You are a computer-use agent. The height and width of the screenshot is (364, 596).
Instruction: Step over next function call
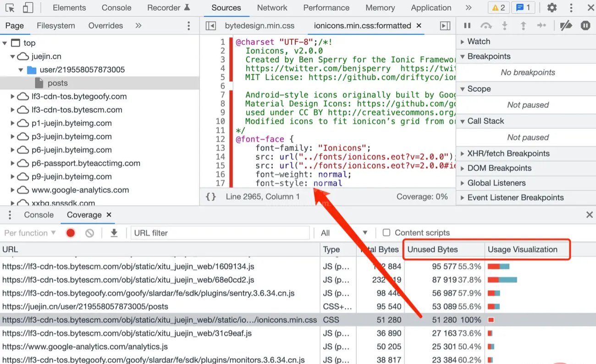click(x=486, y=26)
